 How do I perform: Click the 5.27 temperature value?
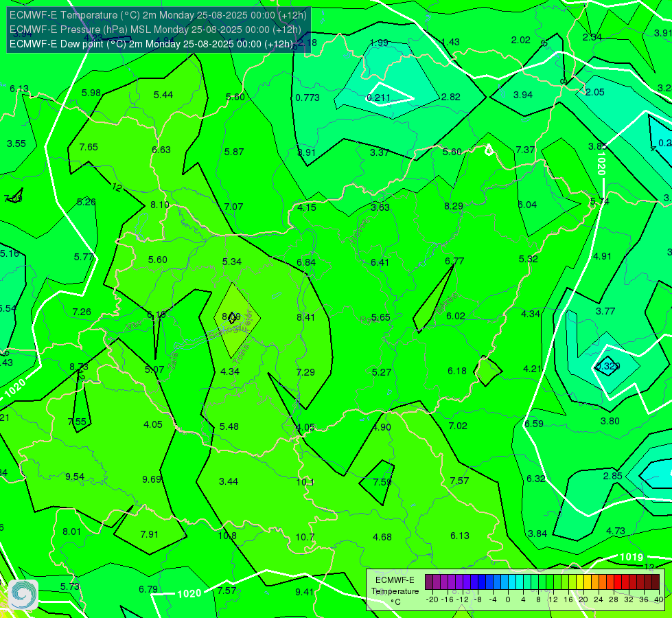pyautogui.click(x=382, y=372)
